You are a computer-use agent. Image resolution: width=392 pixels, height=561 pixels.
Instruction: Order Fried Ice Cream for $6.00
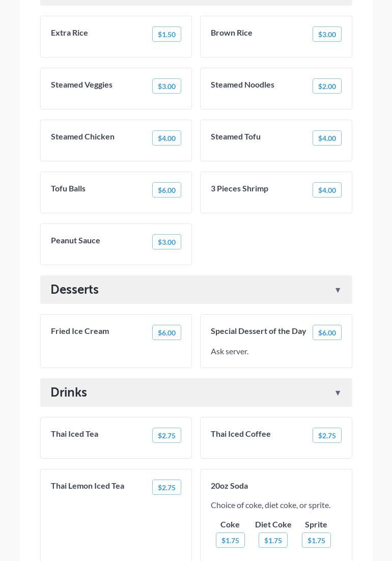(166, 333)
